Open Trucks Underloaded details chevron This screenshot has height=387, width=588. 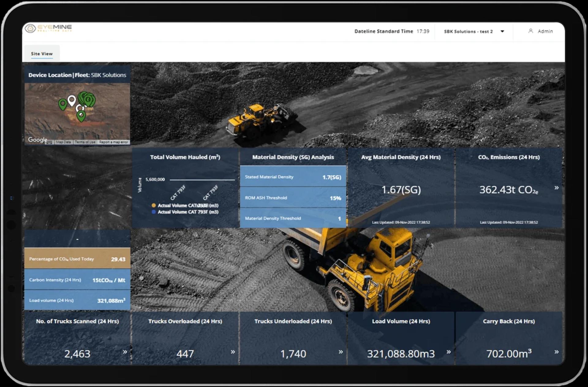[341, 352]
